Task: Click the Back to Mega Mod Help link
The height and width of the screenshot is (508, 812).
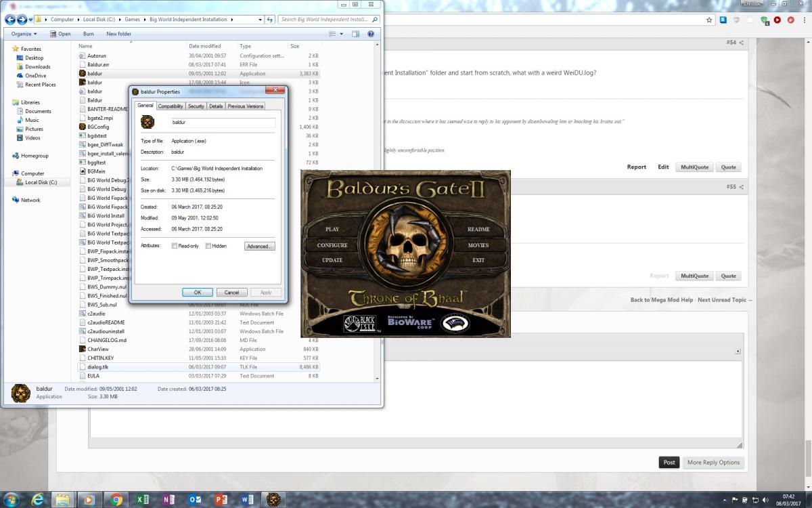Action: (662, 300)
